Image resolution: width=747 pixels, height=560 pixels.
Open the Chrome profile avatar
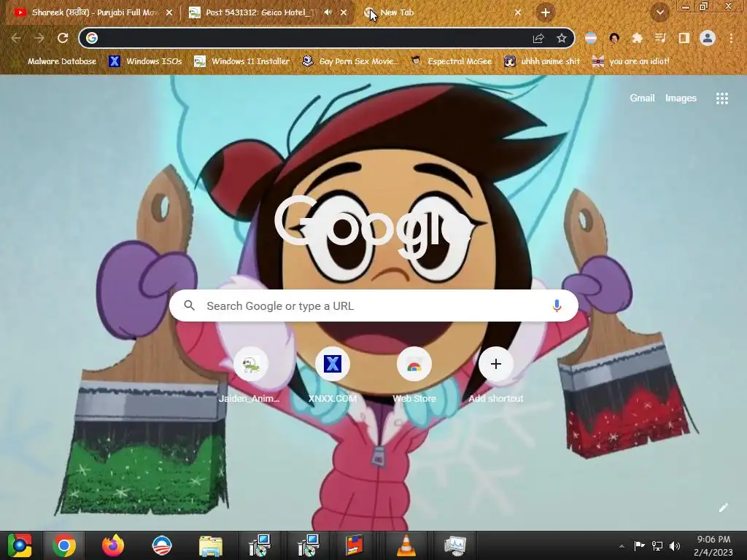tap(708, 38)
